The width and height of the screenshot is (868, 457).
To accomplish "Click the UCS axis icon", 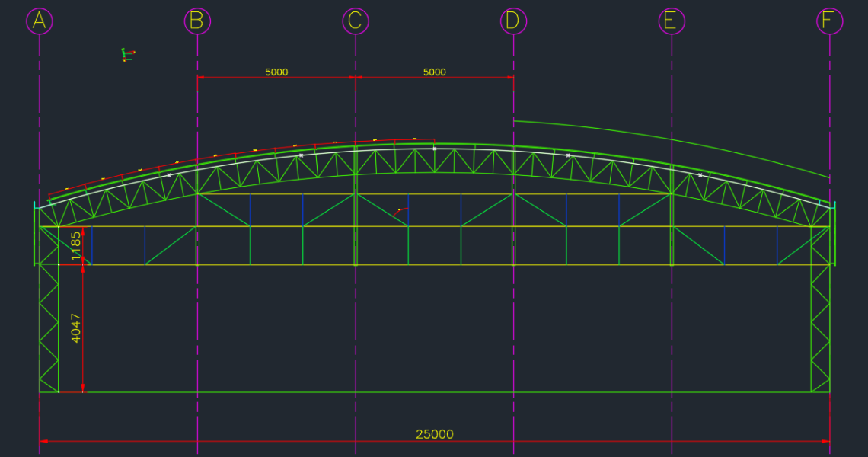I will click(x=126, y=55).
